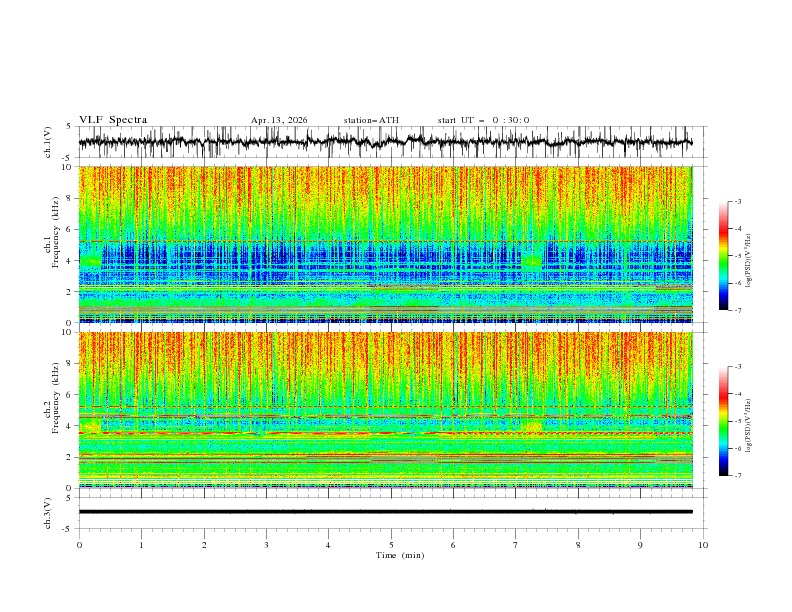Click the "-3" label on ch.2 colorbar
The image size is (792, 612).
click(738, 367)
